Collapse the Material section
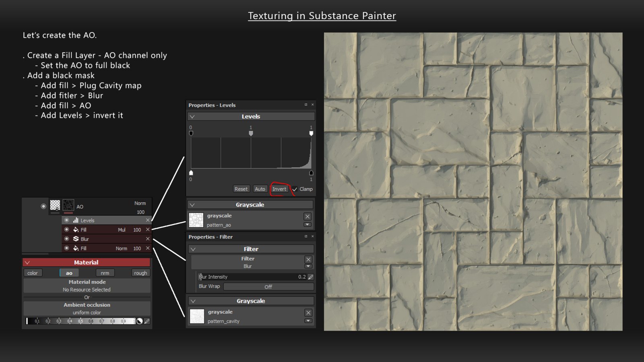Image resolution: width=644 pixels, height=362 pixels. (x=27, y=263)
